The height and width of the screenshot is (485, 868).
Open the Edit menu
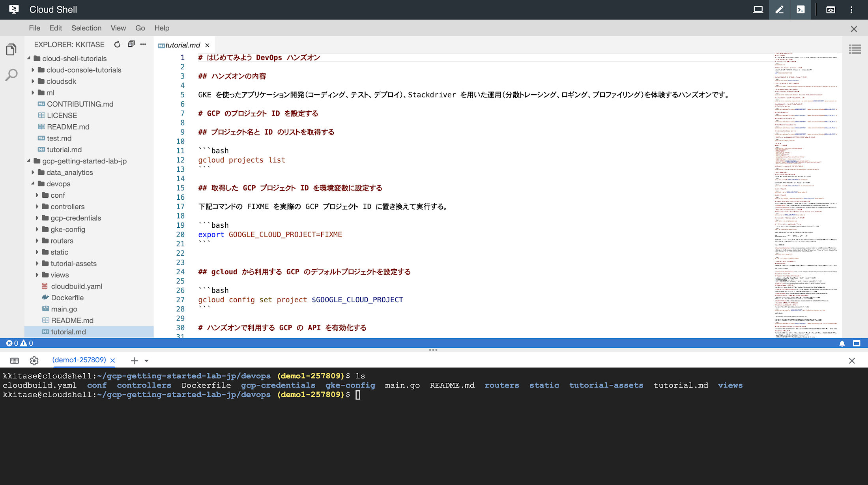tap(56, 28)
